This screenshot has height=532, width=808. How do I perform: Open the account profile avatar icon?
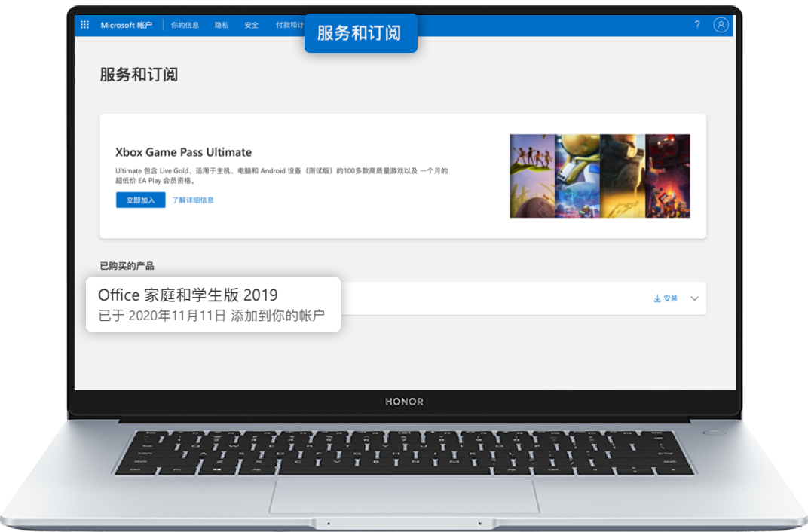[x=721, y=25]
